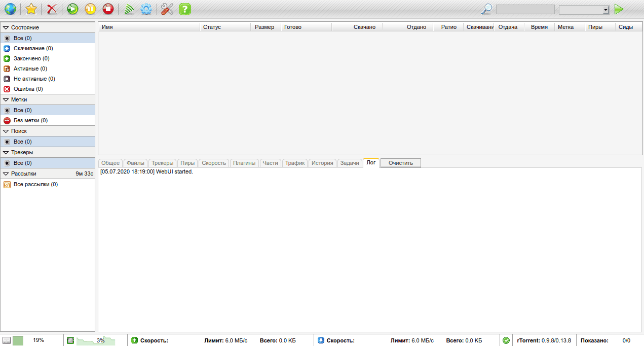Click the green checkmark connection status icon

tap(506, 340)
